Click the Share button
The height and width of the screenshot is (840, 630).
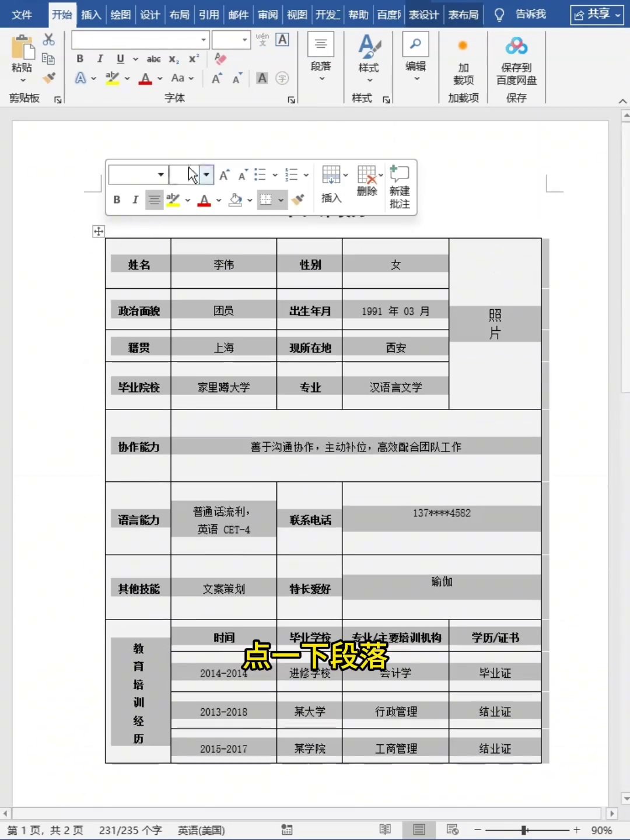(597, 15)
